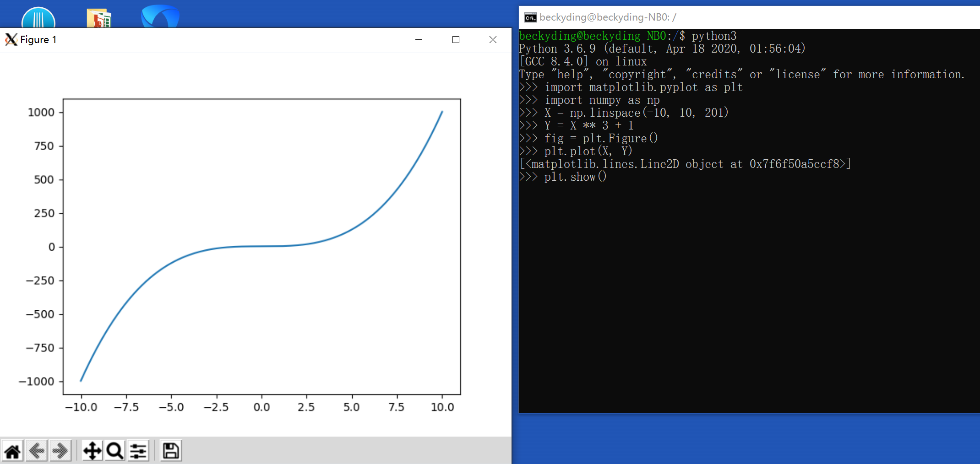Viewport: 980px width, 464px height.
Task: Maximize the Figure 1 window
Action: tap(456, 40)
